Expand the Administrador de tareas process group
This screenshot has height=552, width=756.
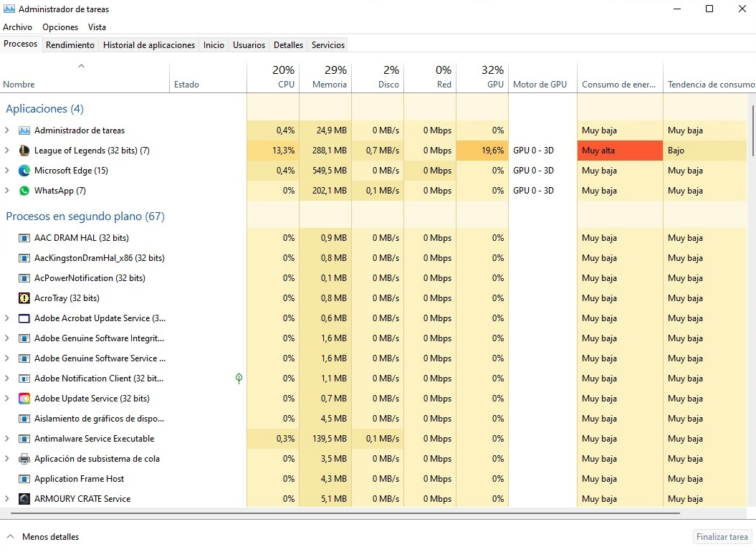tap(6, 130)
